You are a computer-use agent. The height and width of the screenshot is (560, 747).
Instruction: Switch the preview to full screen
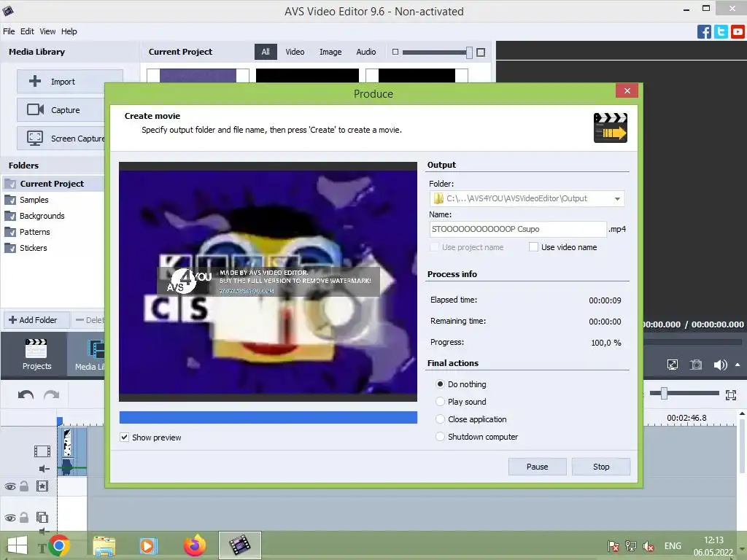(x=672, y=365)
